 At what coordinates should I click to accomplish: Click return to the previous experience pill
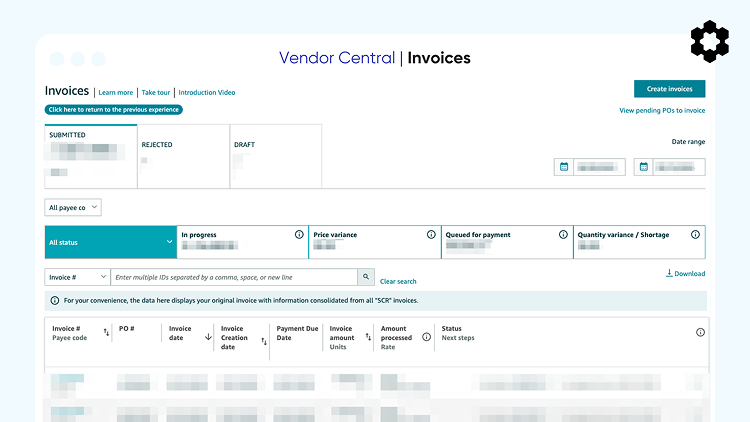(114, 110)
